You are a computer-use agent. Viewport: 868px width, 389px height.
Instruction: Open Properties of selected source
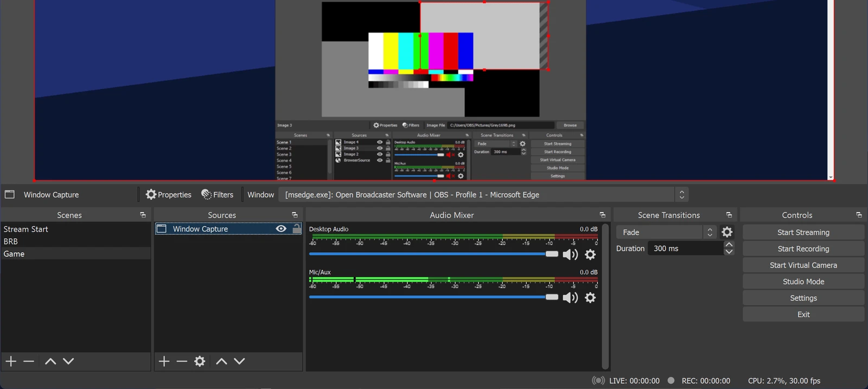(x=168, y=195)
